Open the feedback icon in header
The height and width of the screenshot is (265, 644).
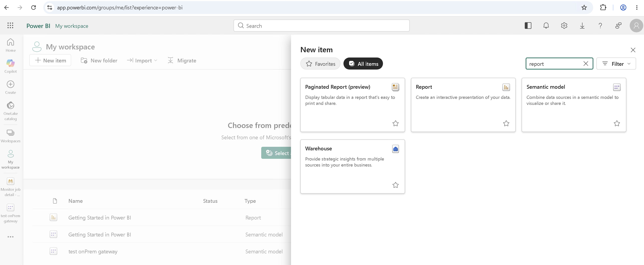[x=618, y=26]
